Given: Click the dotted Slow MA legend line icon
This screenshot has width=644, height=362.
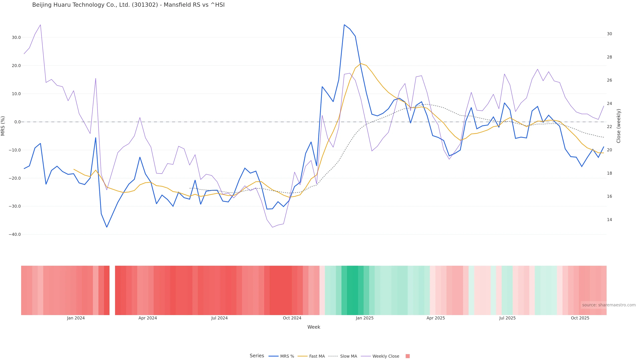Looking at the screenshot, I should tap(333, 356).
